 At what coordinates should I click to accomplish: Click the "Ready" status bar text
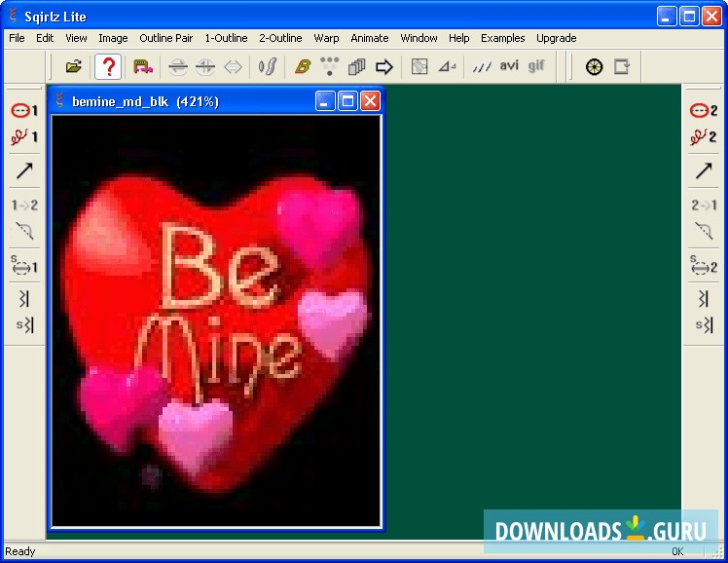click(x=20, y=551)
